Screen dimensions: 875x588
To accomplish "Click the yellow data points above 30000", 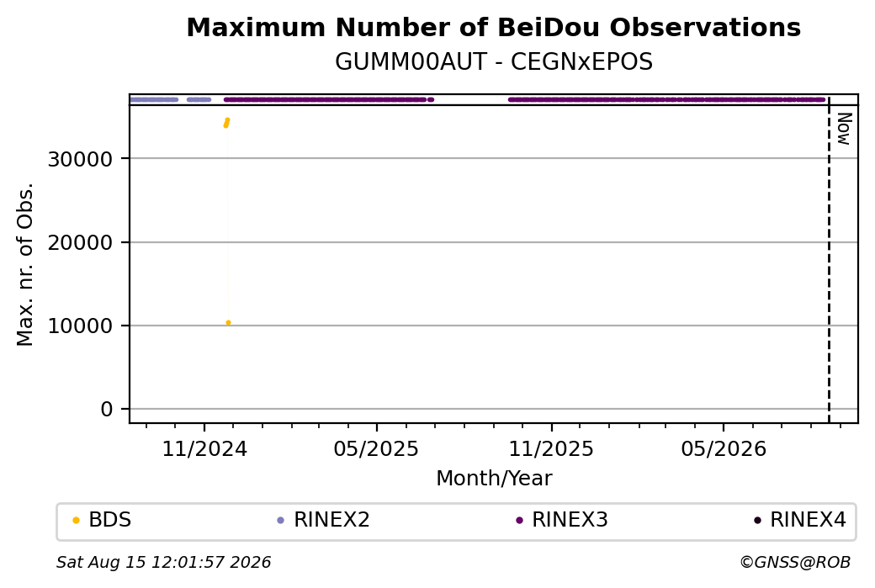I will click(x=226, y=123).
